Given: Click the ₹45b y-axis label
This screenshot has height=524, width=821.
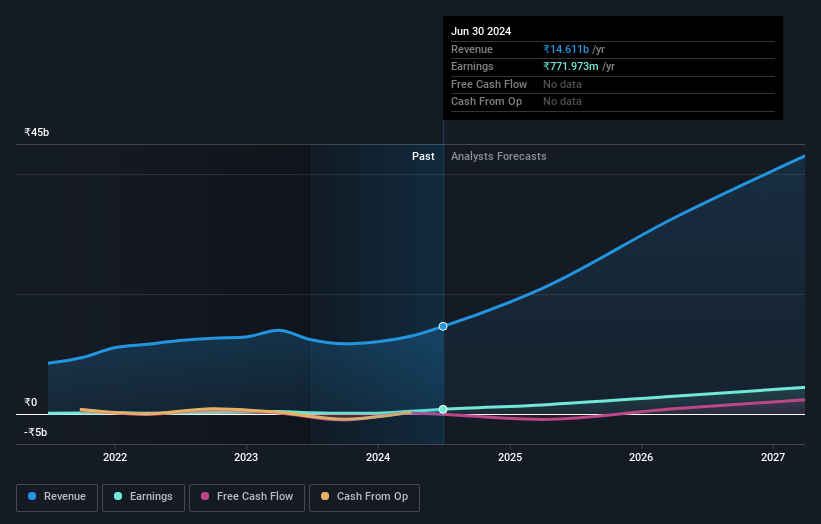Looking at the screenshot, I should coord(37,132).
